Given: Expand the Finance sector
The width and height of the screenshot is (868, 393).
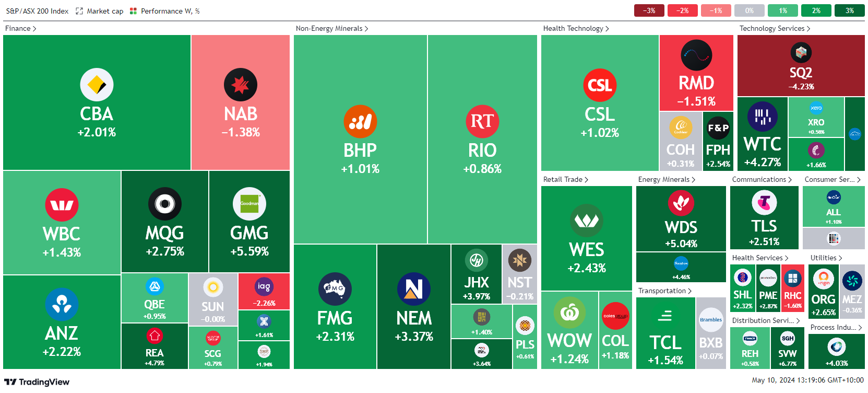Looking at the screenshot, I should pos(20,29).
